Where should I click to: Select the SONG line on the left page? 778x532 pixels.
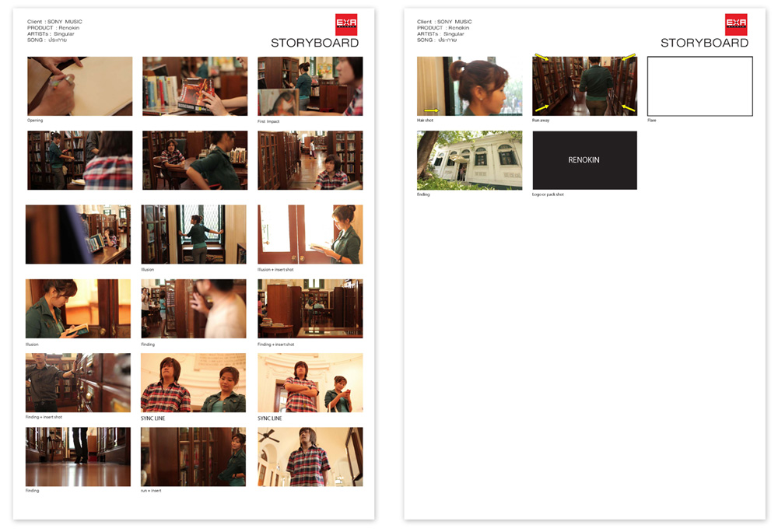[x=47, y=40]
